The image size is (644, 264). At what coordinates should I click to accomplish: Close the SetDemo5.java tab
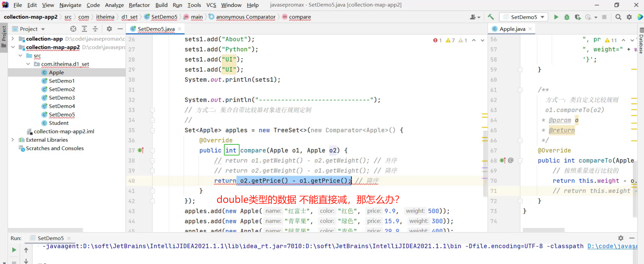(180, 29)
